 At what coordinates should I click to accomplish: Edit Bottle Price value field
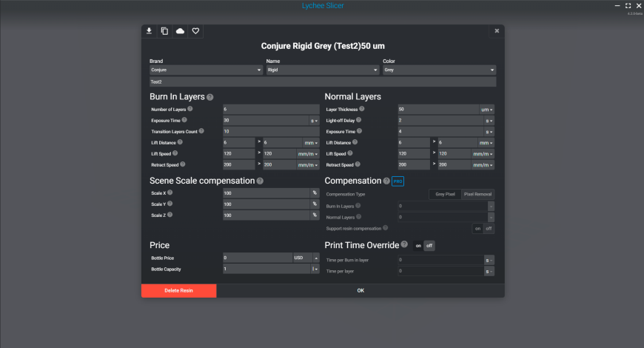coord(258,258)
